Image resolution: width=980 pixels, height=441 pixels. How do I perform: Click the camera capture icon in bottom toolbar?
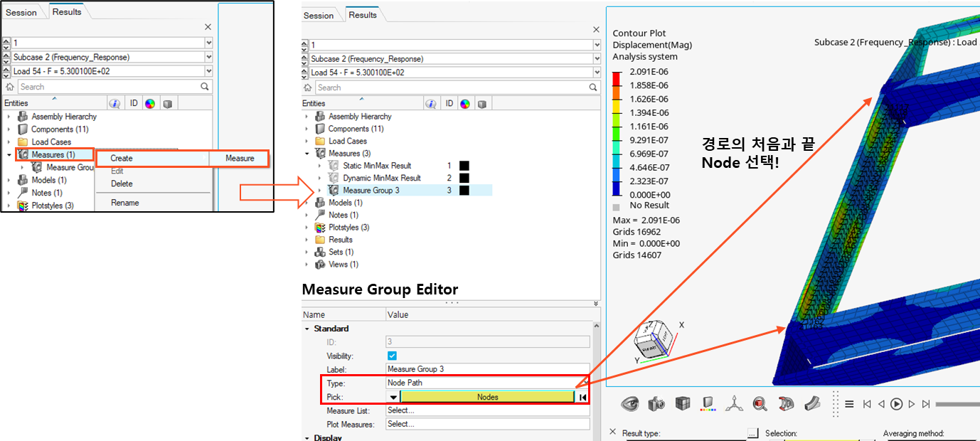pos(656,404)
